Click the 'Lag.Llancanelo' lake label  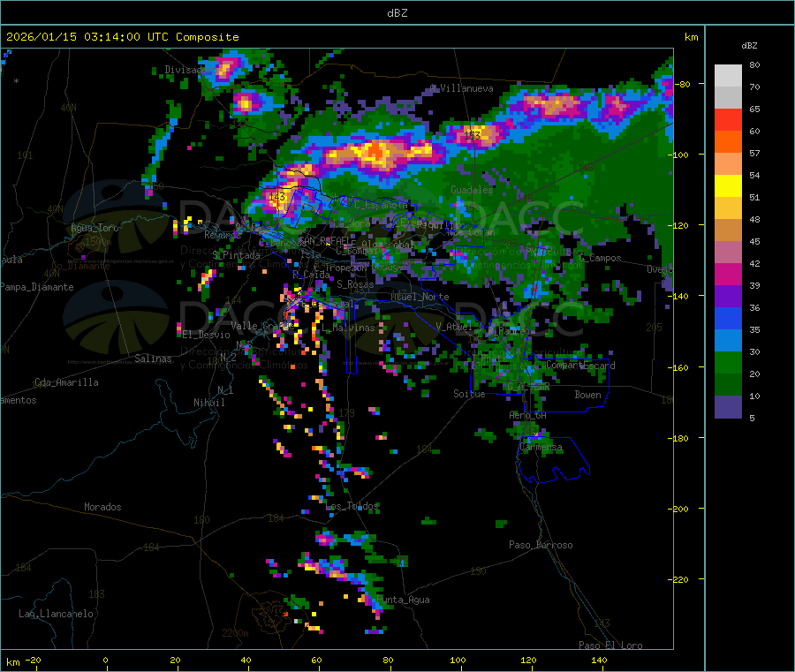pyautogui.click(x=56, y=614)
